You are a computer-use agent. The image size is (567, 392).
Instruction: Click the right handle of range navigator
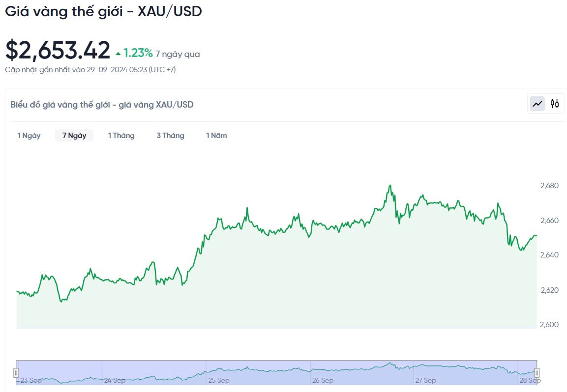537,373
